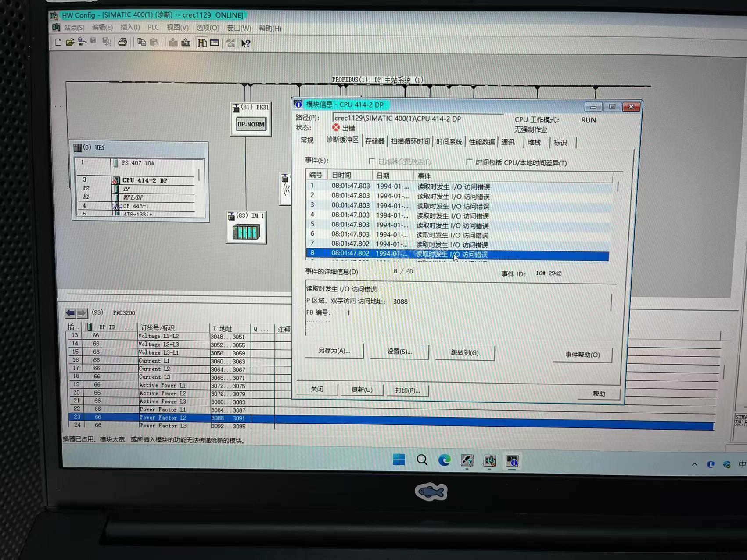Image resolution: width=747 pixels, height=560 pixels.
Task: Click the Upload from module toolbar icon
Action: coord(186,43)
